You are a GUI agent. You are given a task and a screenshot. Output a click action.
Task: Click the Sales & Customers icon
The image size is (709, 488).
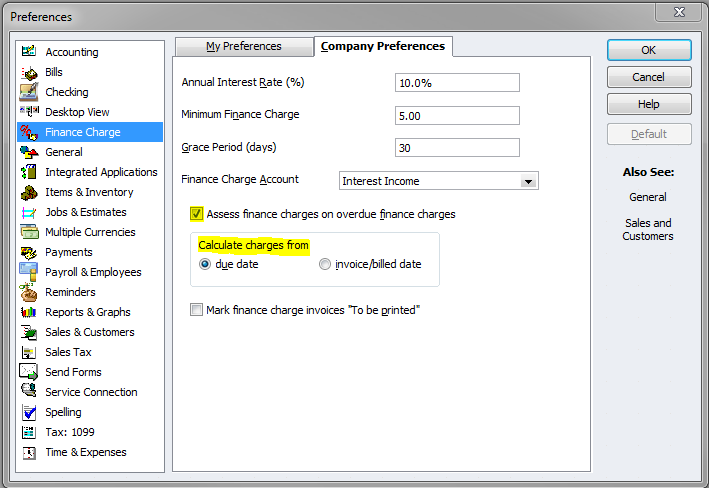[29, 332]
